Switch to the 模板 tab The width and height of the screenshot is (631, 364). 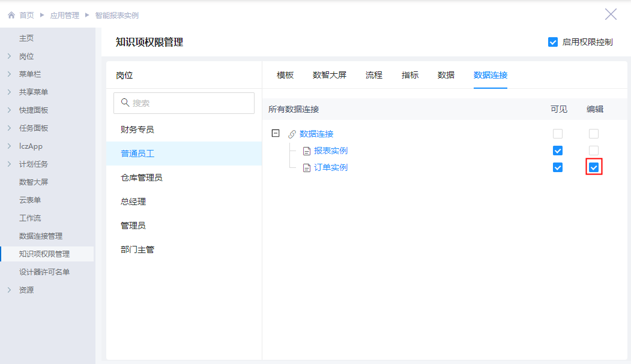(285, 75)
